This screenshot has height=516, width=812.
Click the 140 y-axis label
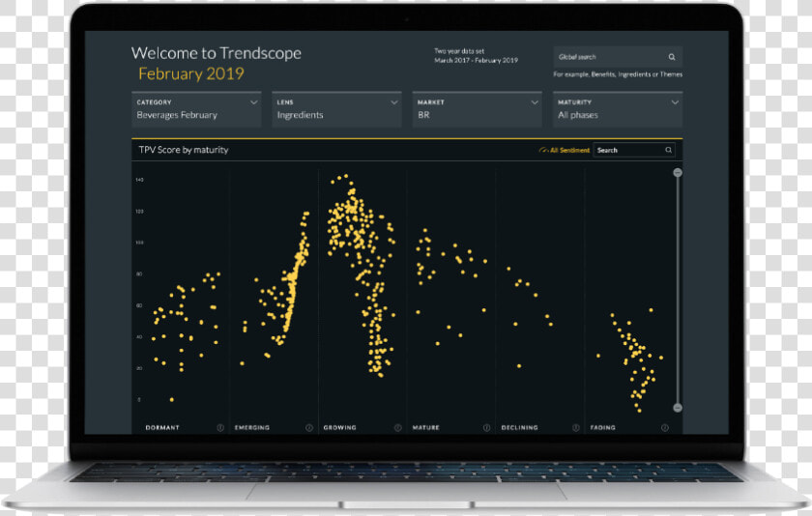(139, 180)
